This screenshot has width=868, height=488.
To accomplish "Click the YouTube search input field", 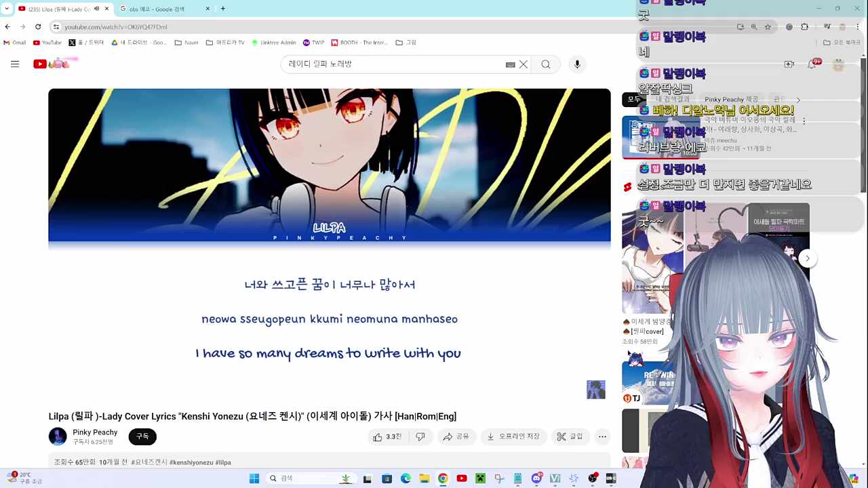I will point(393,64).
